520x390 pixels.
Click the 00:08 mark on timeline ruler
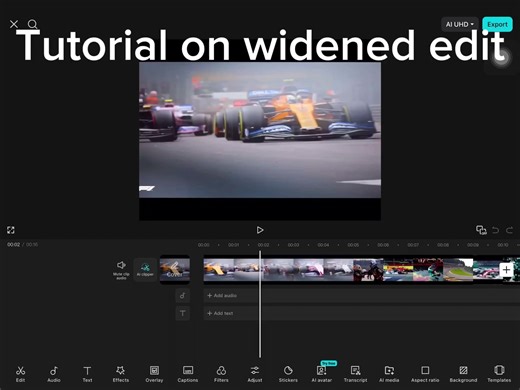pyautogui.click(x=443, y=245)
